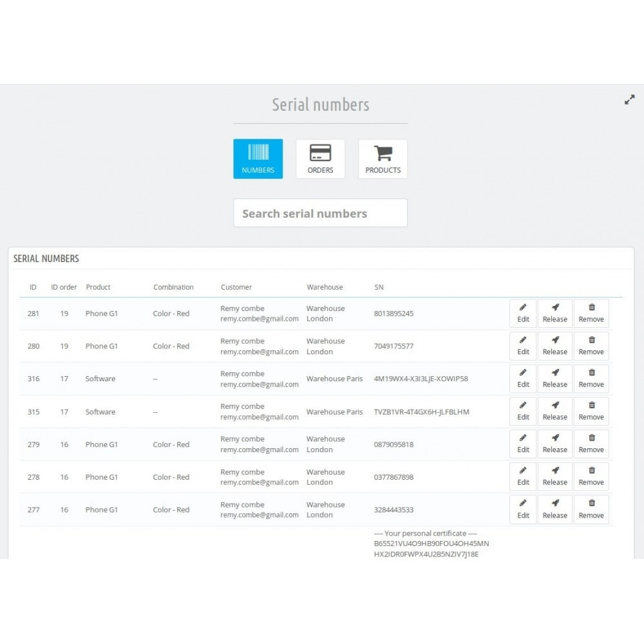Release serial number 0879095818
The image size is (644, 644).
tap(555, 444)
